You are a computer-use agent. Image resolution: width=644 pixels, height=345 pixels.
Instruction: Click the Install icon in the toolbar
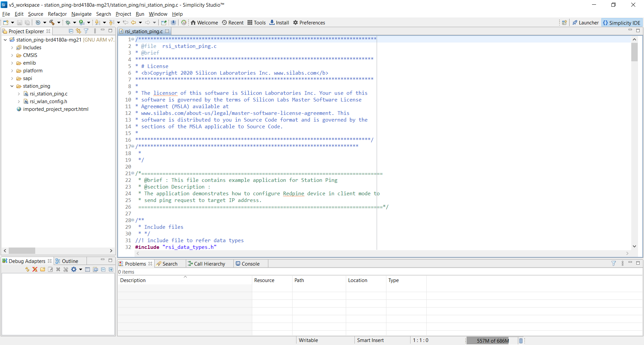pyautogui.click(x=279, y=22)
